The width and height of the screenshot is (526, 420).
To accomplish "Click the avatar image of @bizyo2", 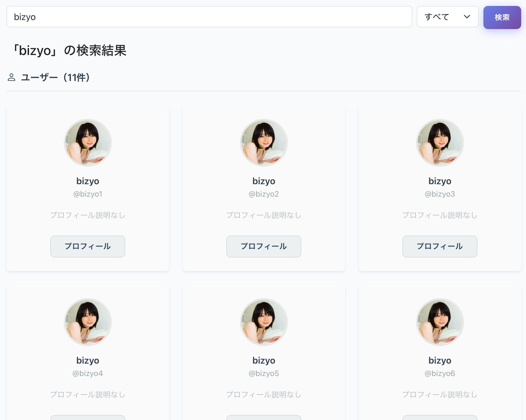I will coord(264,143).
